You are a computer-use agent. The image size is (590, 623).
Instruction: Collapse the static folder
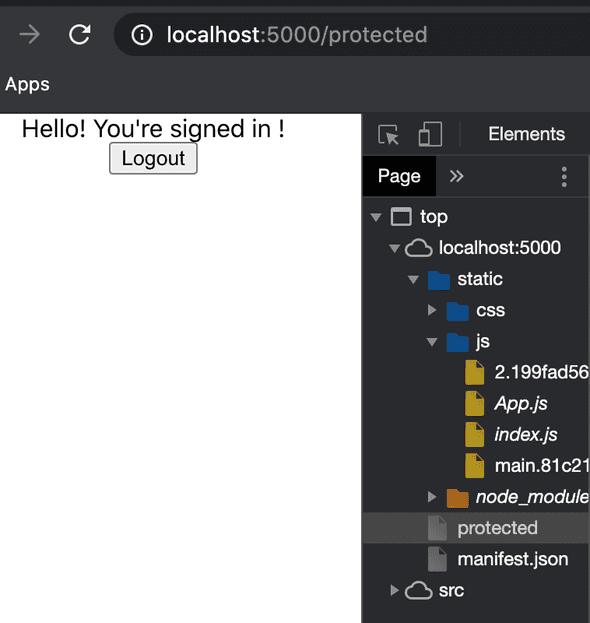coord(413,279)
